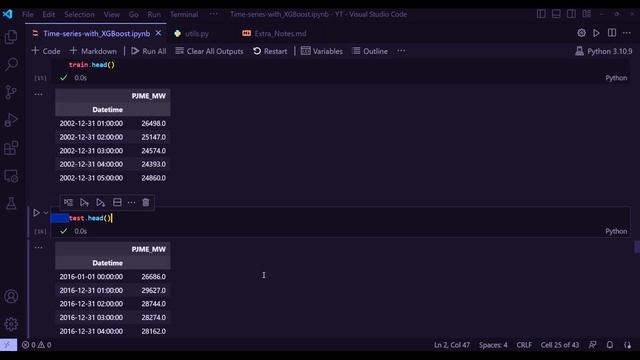
Task: Split the editor right
Action: click(612, 33)
